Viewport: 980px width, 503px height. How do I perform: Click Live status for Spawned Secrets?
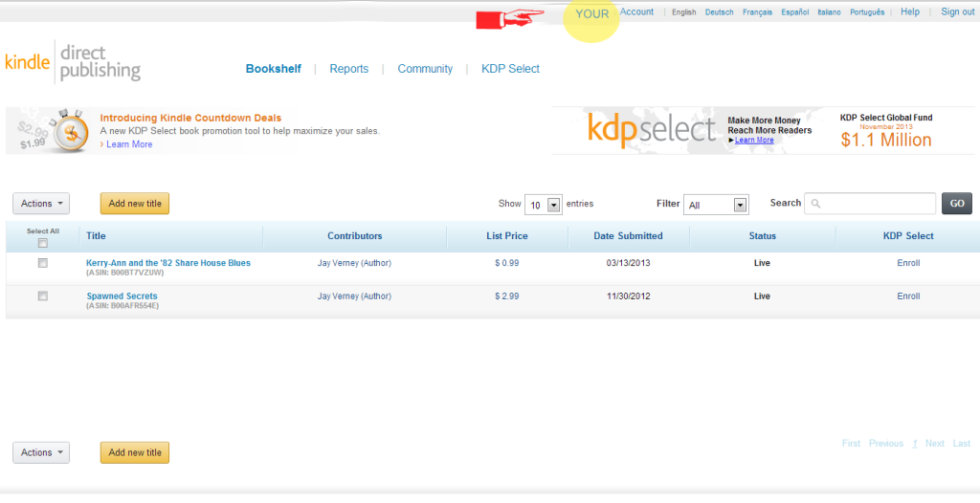[762, 296]
